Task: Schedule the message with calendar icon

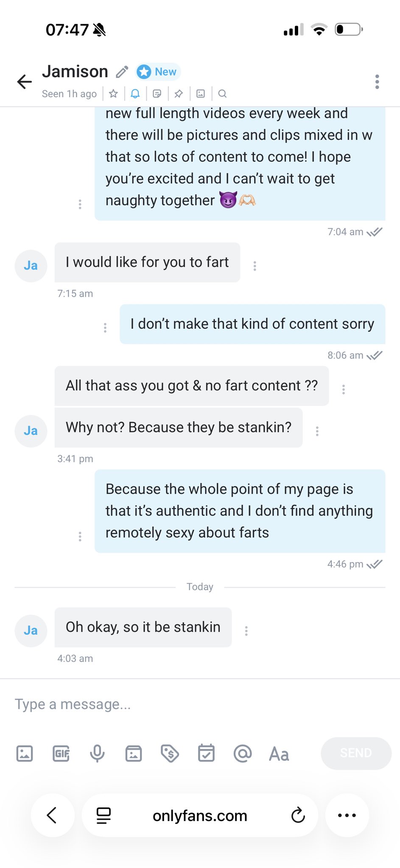Action: pyautogui.click(x=206, y=753)
